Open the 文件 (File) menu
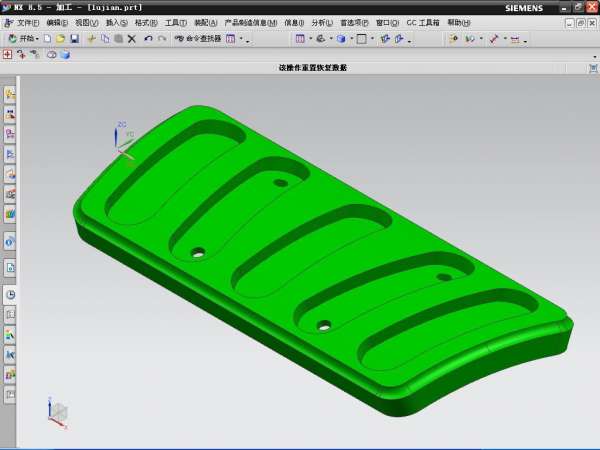 point(27,22)
